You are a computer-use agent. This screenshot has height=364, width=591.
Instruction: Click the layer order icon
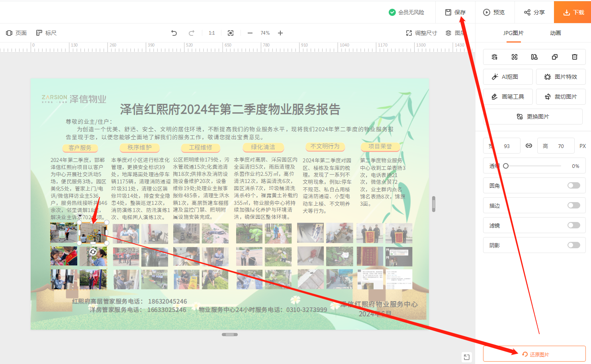coord(495,57)
